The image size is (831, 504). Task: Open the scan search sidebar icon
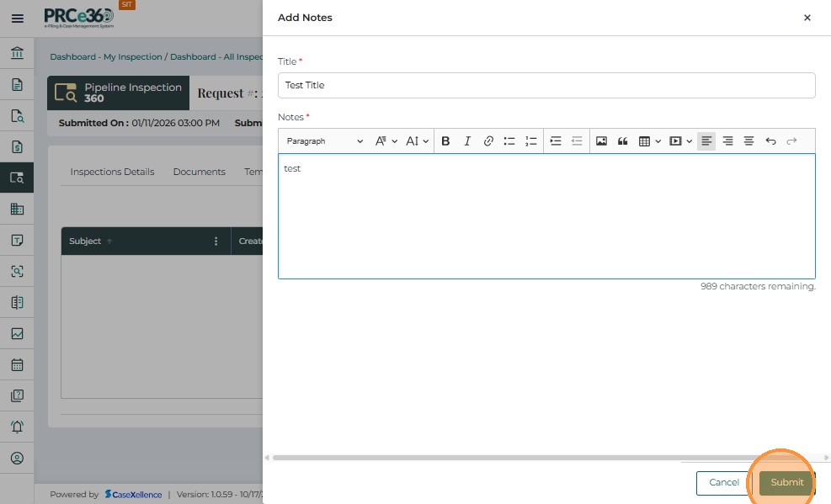click(x=17, y=271)
